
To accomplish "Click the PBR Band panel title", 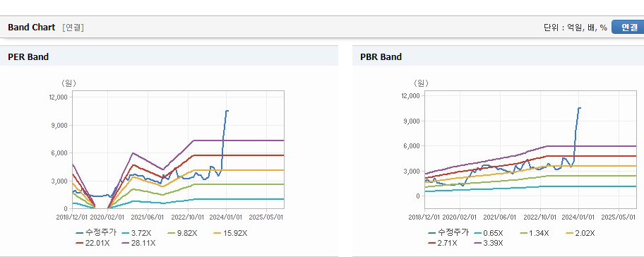I will point(381,57).
